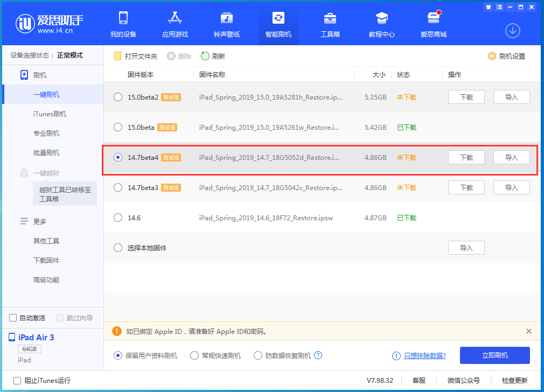Screen dimensions: 544x392
Task: Click the iPad Air 3 device icon
Action: (12, 337)
